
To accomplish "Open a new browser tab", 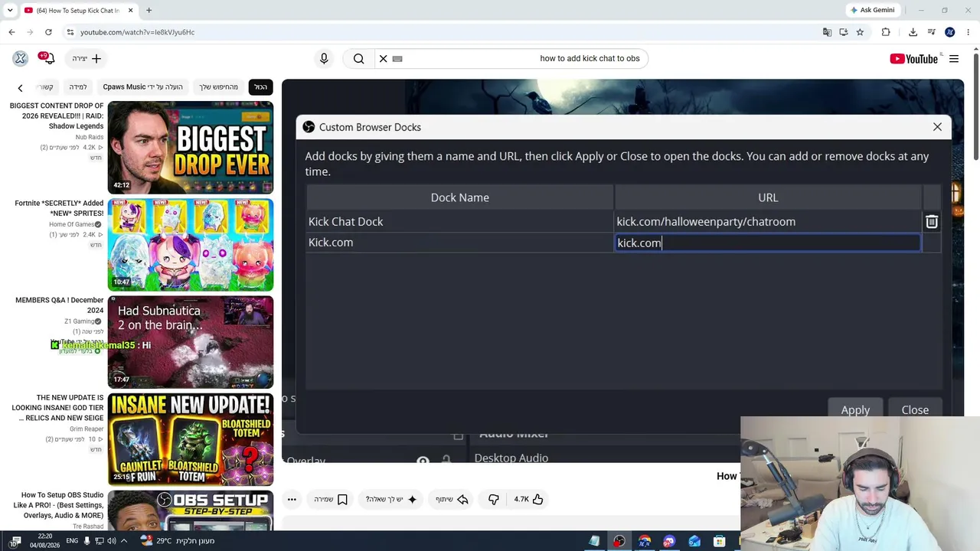I will coord(149,11).
